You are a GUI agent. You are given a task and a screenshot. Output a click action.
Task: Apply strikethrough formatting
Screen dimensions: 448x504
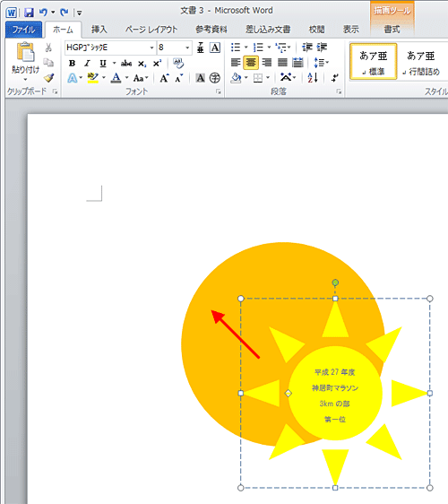(126, 64)
